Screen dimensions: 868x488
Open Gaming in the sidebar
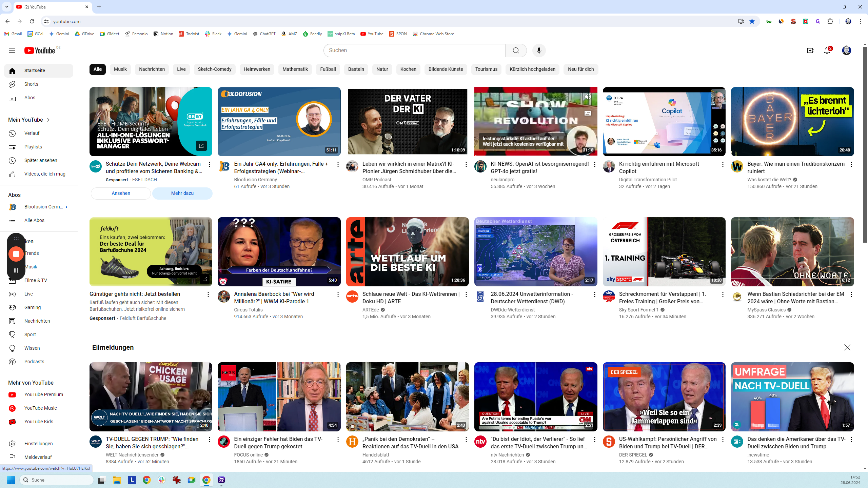(39, 307)
